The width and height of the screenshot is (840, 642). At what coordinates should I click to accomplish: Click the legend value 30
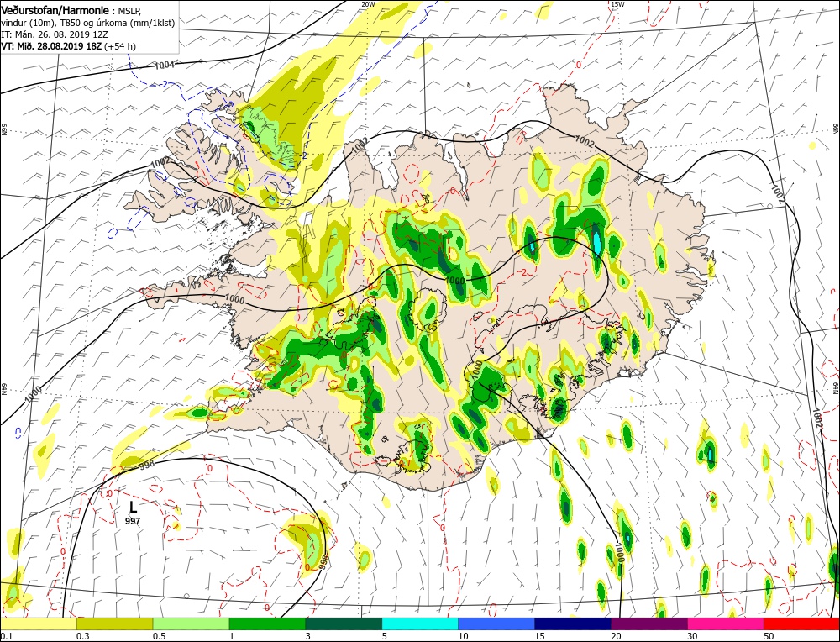click(693, 635)
